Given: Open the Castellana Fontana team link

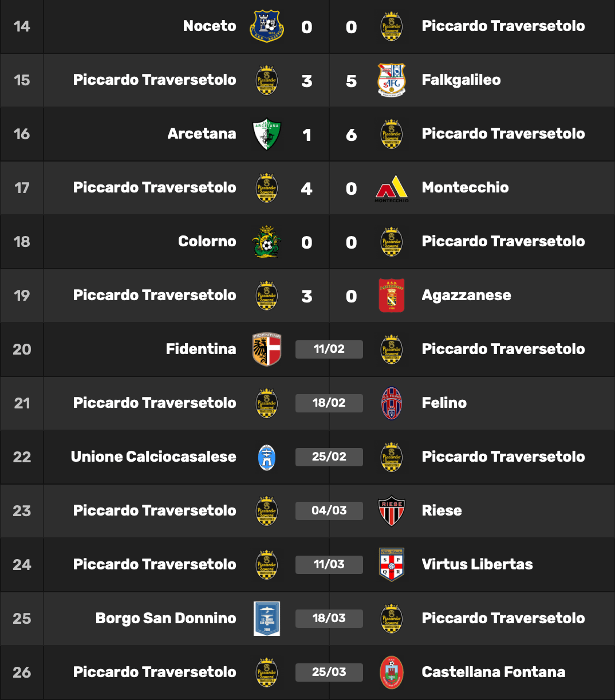Looking at the screenshot, I should [x=494, y=672].
